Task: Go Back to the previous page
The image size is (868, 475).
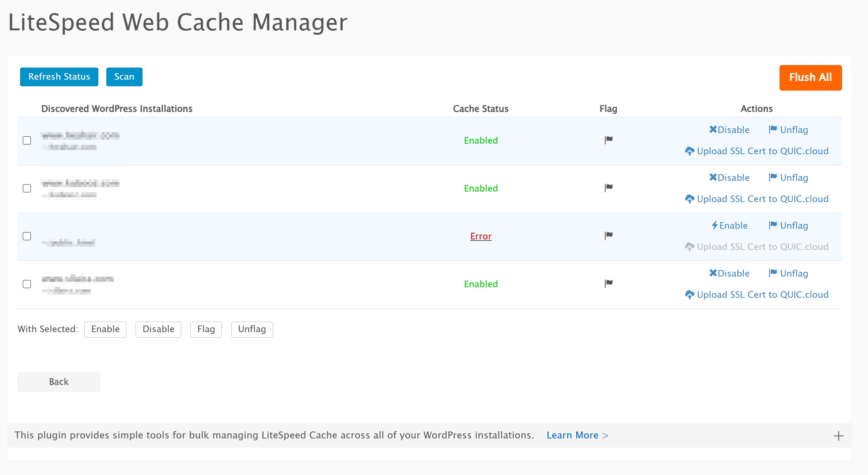Action: (58, 382)
